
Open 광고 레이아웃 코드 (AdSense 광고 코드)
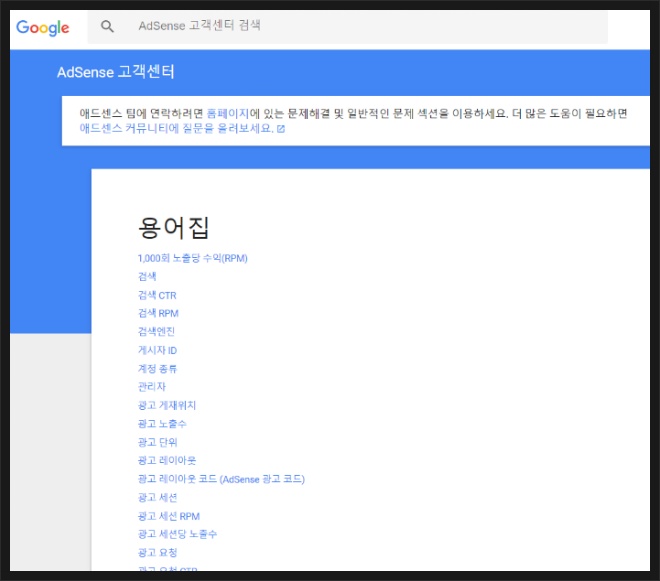(221, 479)
